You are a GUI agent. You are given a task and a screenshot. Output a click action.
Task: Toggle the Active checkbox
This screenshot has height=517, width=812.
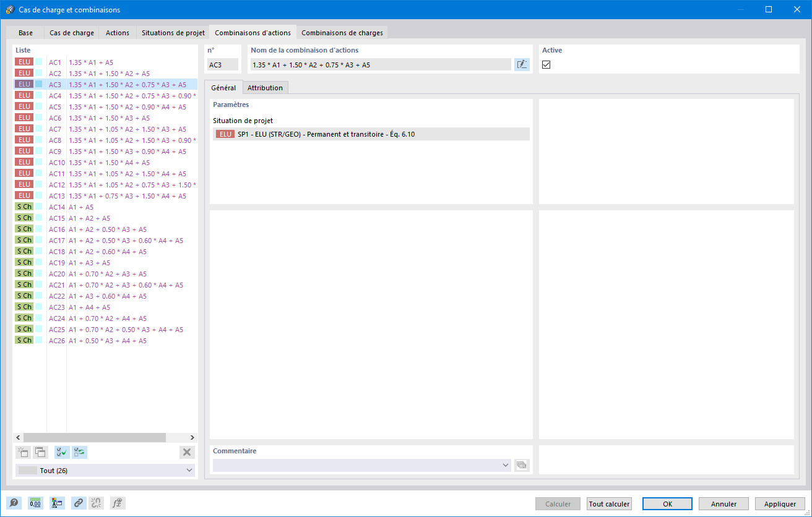tap(546, 64)
